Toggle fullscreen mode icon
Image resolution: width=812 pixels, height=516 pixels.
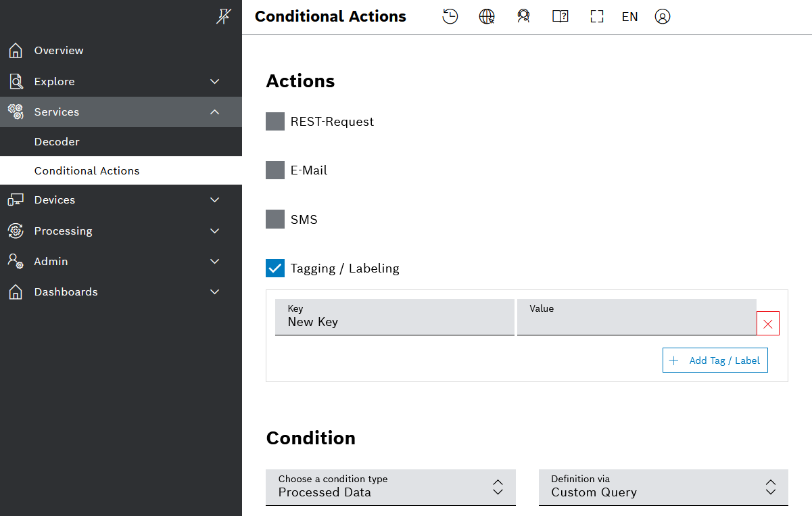click(x=596, y=17)
